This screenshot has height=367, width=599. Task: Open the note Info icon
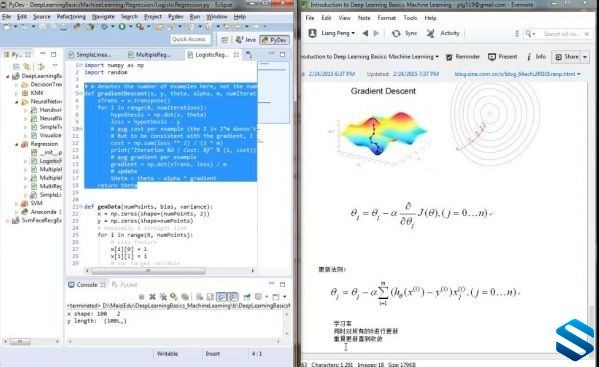(x=529, y=57)
